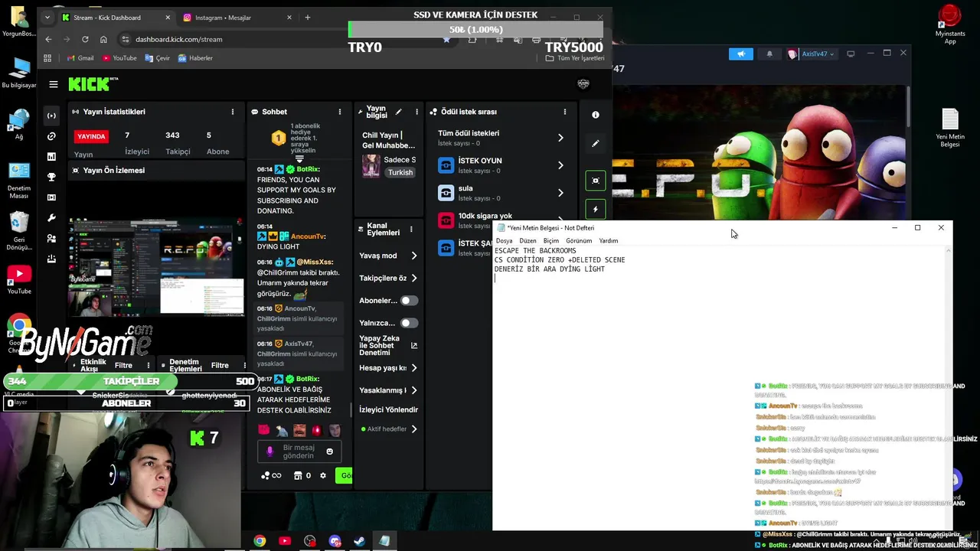This screenshot has width=980, height=551.
Task: Toggle the Aboneler switch in Kanal Eylemleri
Action: point(410,301)
